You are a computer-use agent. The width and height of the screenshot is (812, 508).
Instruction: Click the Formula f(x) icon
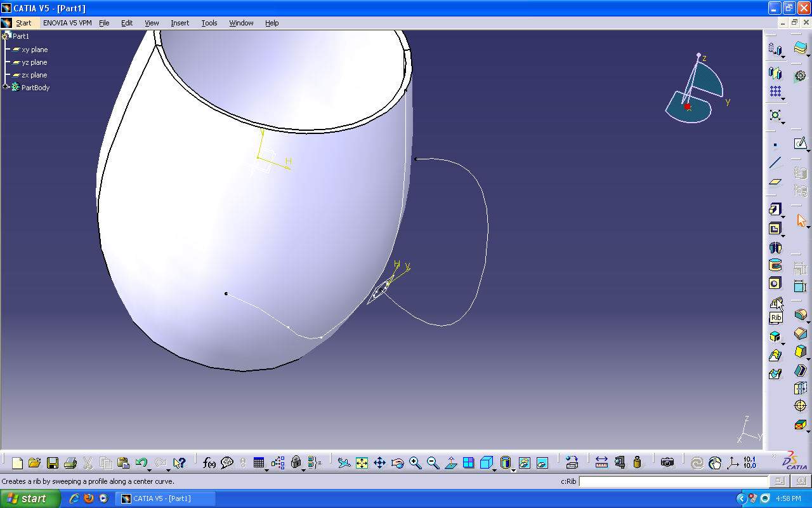pyautogui.click(x=209, y=463)
